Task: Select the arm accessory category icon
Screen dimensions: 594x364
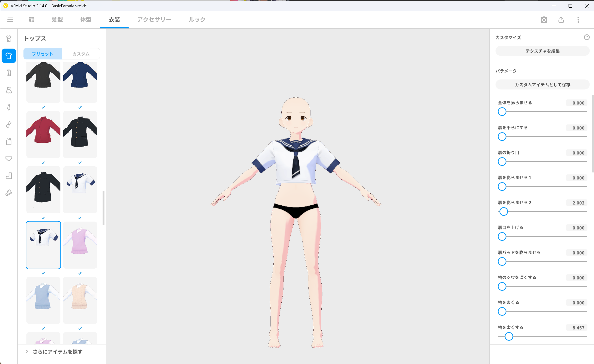Action: coord(9,124)
